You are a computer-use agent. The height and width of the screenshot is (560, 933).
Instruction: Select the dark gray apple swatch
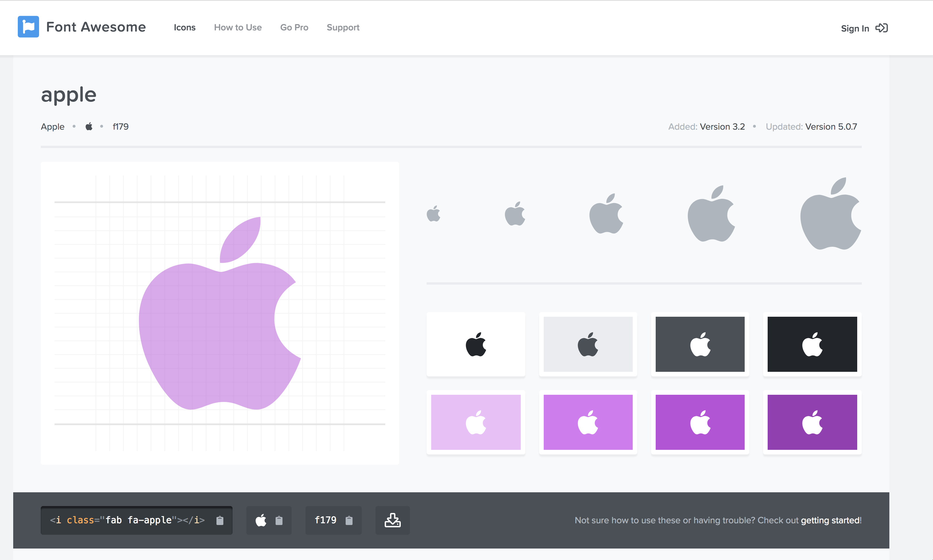[x=700, y=344]
